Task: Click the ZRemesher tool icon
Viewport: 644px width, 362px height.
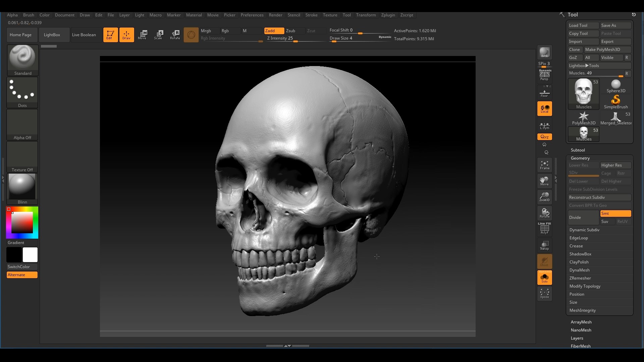Action: click(580, 278)
